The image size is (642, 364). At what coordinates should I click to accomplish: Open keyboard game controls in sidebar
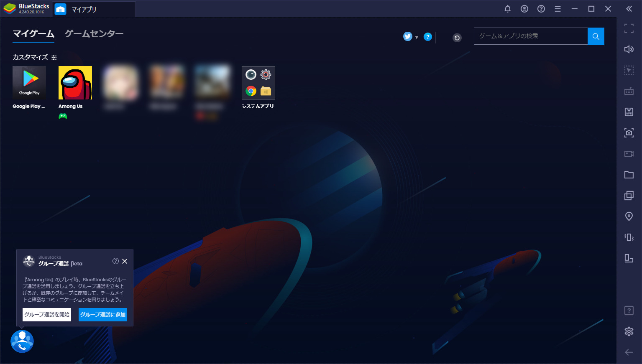point(629,91)
